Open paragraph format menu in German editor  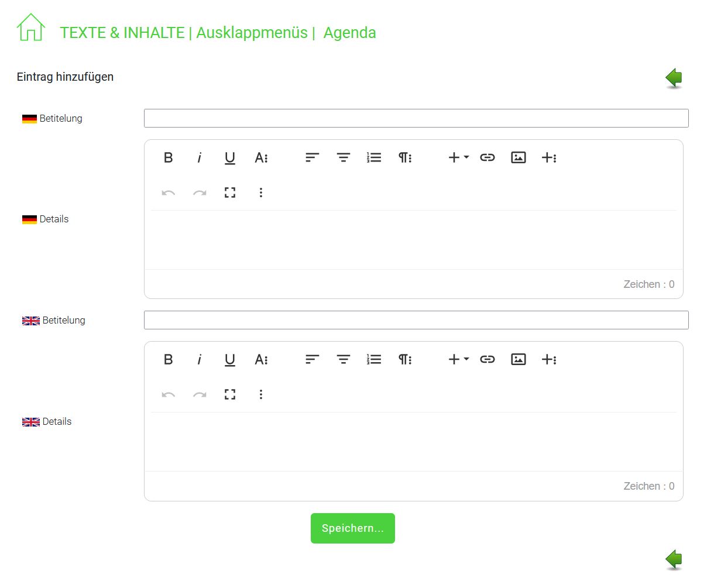click(x=405, y=157)
